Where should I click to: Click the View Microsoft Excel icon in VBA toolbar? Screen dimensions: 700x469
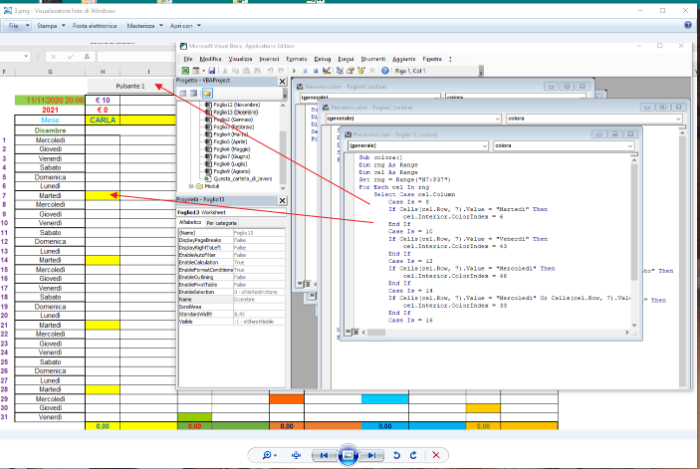tap(185, 71)
